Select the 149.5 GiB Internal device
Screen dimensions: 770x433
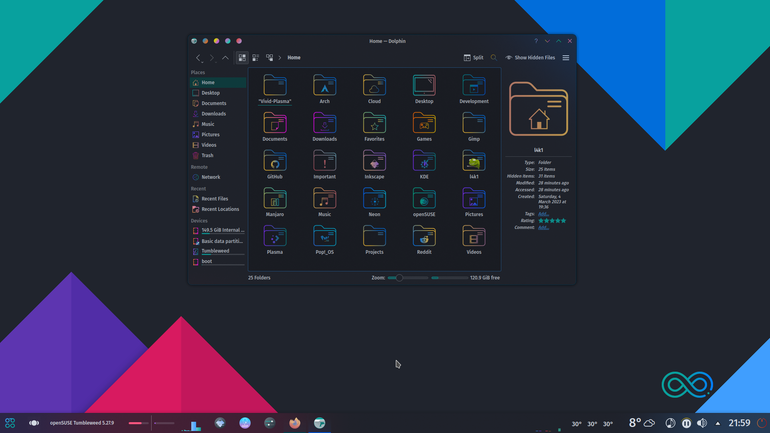[x=218, y=230]
